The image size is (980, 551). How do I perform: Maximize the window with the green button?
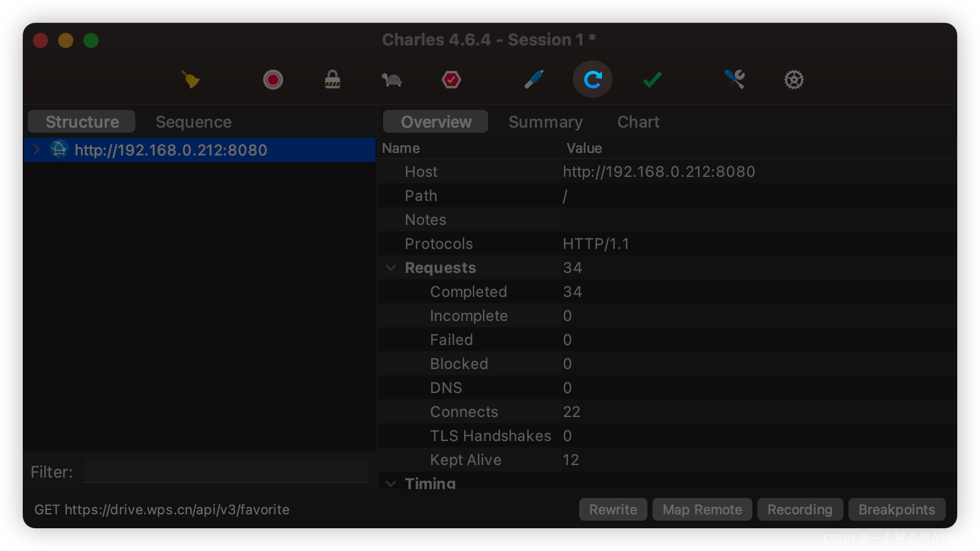(x=91, y=40)
